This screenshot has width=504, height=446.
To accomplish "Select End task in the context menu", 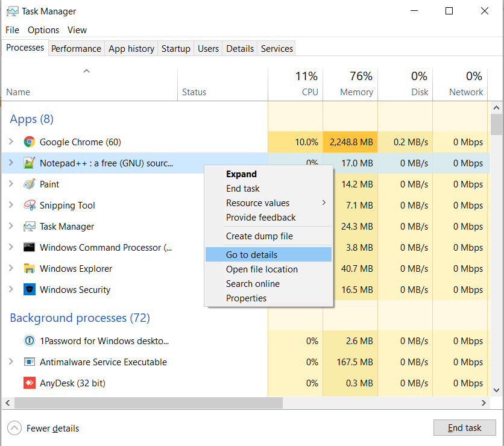I will (268, 188).
